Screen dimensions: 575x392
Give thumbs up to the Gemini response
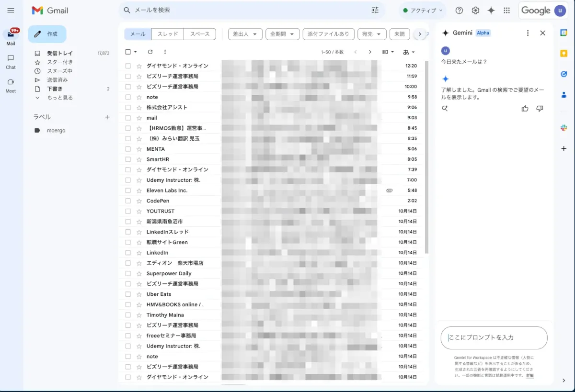(525, 109)
